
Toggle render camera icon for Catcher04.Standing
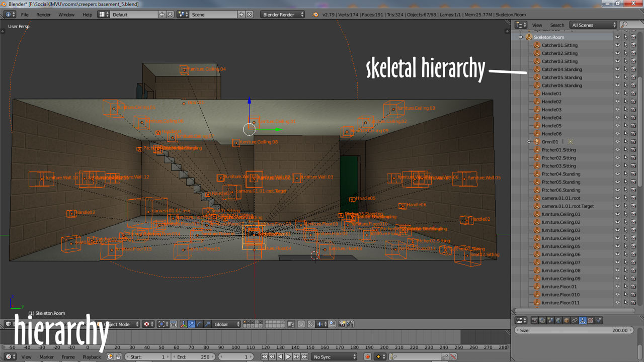coord(633,69)
